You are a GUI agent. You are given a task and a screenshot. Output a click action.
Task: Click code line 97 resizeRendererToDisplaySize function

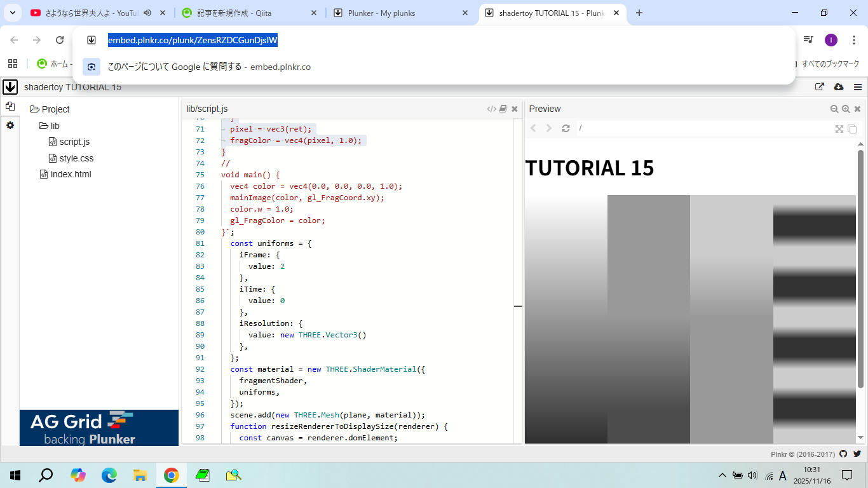pyautogui.click(x=339, y=426)
